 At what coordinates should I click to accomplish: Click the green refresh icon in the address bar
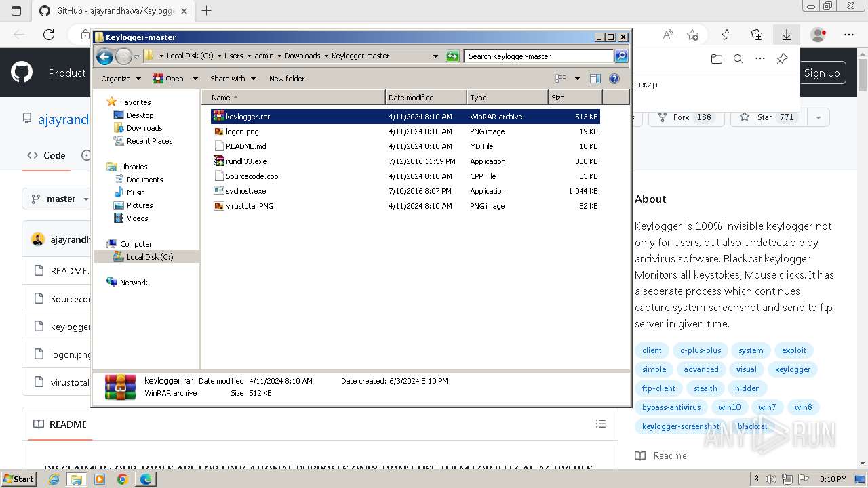click(452, 56)
